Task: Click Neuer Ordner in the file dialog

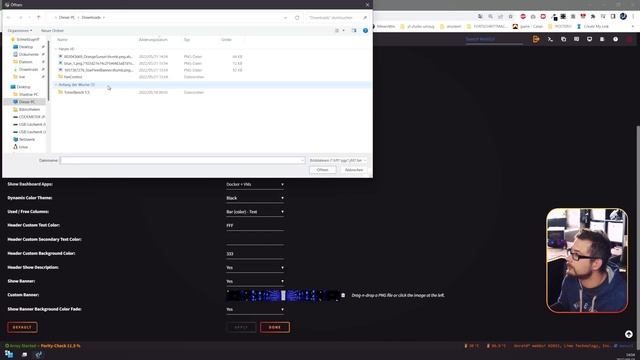Action: [52, 31]
